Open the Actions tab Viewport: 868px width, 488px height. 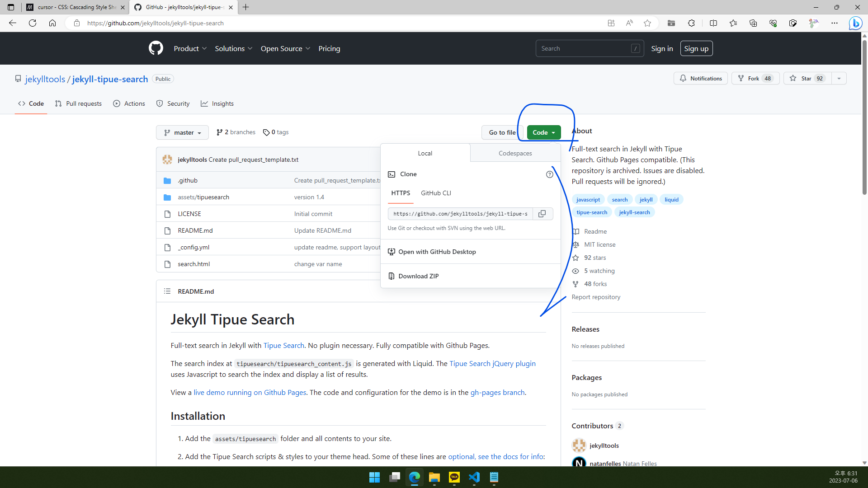coord(129,103)
